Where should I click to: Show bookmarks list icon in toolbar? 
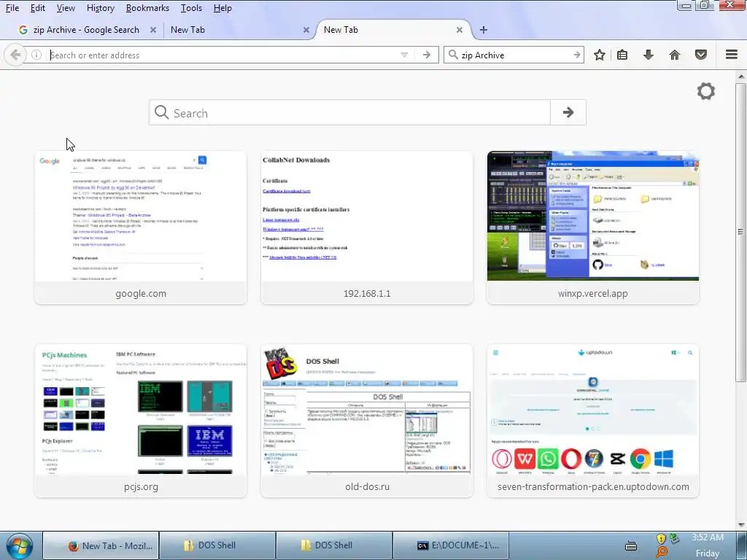(x=622, y=55)
